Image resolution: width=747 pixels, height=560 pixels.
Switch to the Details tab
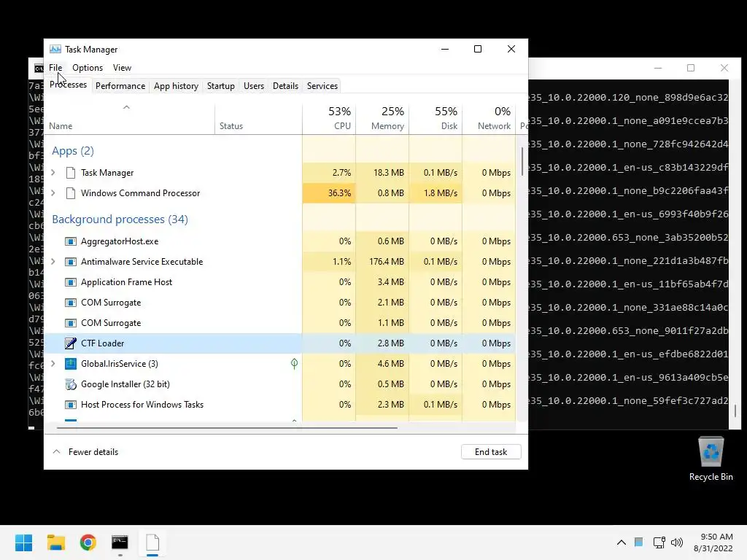pyautogui.click(x=285, y=86)
